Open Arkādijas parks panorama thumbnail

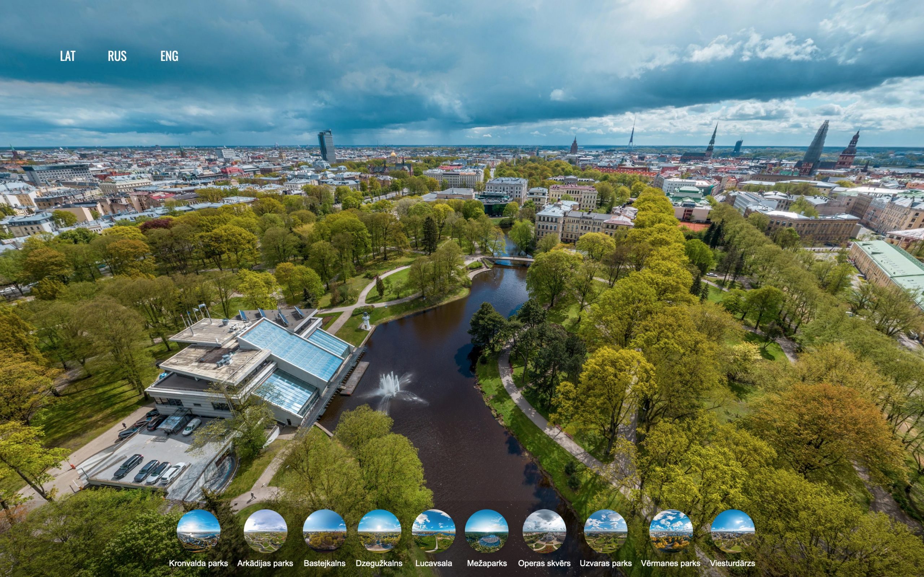(265, 531)
